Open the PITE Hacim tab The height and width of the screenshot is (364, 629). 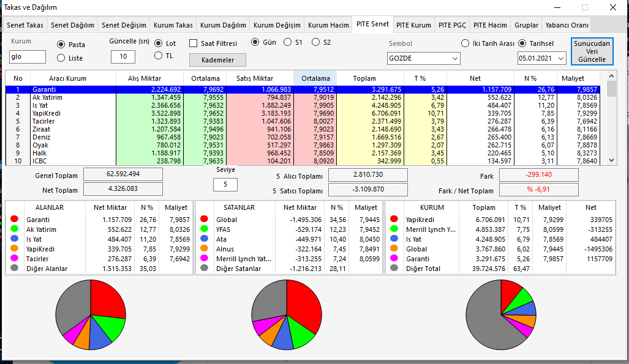click(x=490, y=25)
